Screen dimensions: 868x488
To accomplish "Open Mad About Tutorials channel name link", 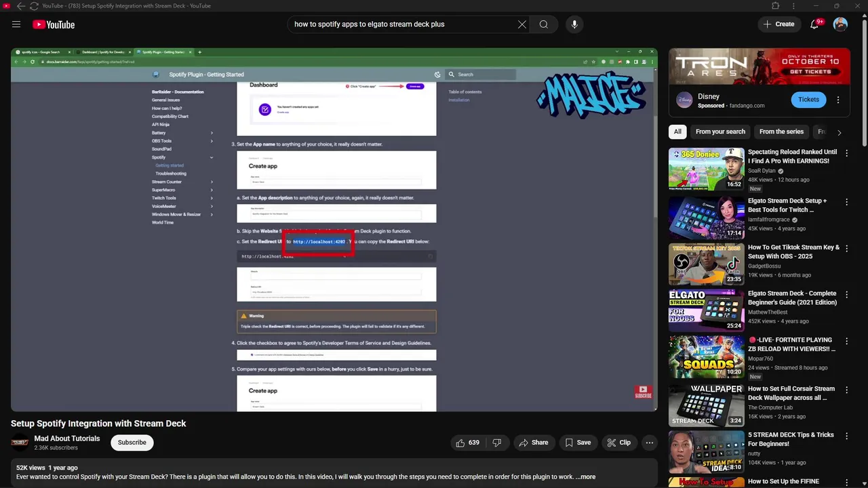I will (67, 439).
